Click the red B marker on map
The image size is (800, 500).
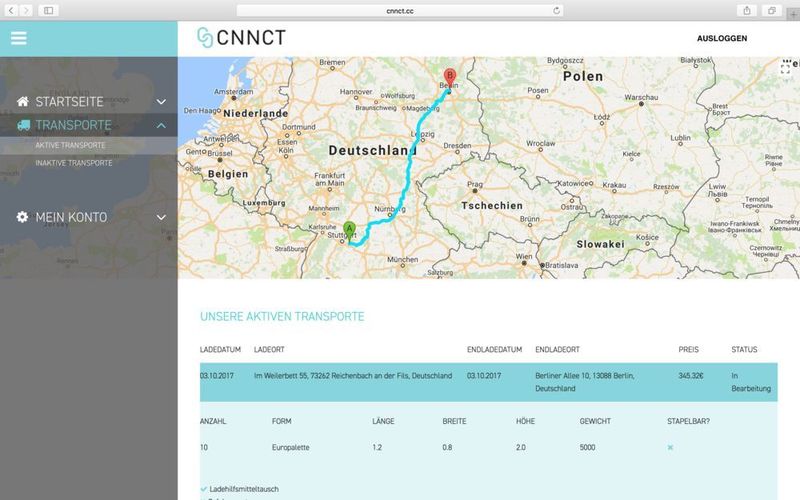(x=449, y=78)
